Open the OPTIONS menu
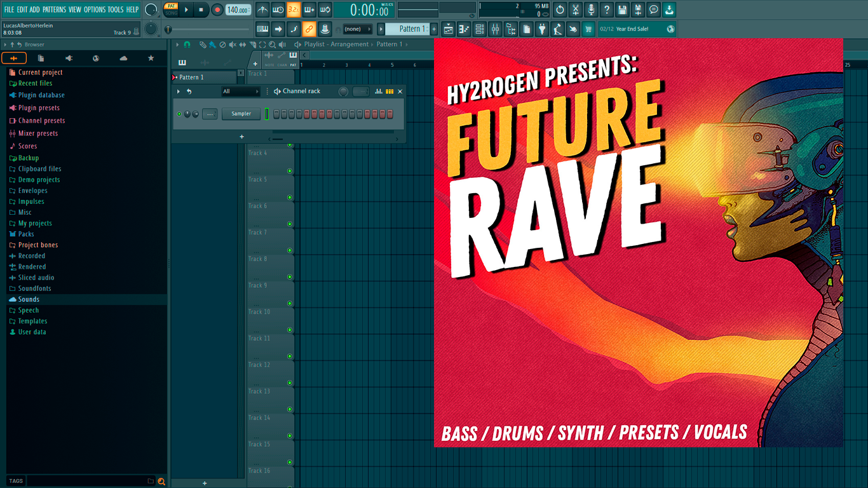This screenshot has width=868, height=488. pos(95,10)
